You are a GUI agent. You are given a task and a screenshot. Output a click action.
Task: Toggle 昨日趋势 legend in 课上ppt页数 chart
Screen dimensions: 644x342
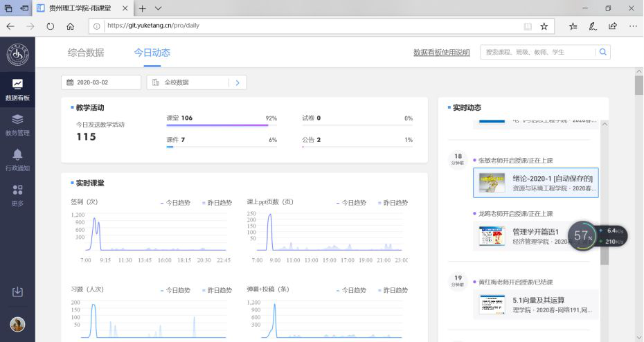pyautogui.click(x=392, y=203)
